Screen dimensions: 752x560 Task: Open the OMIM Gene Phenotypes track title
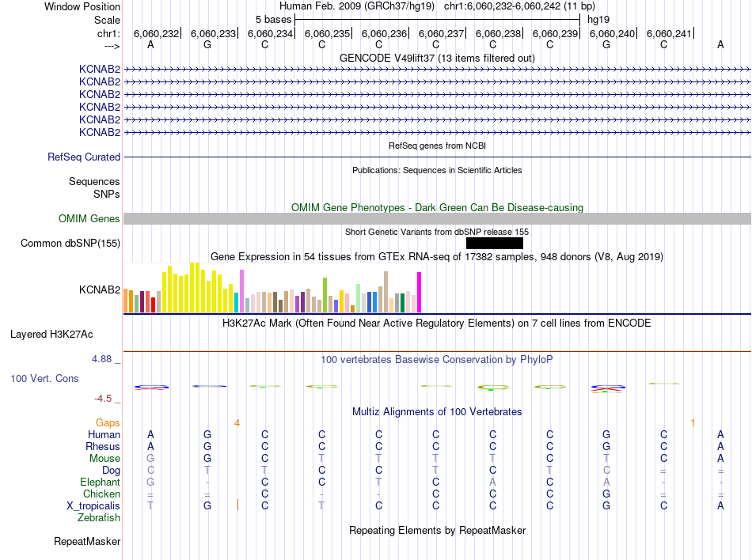pos(437,207)
